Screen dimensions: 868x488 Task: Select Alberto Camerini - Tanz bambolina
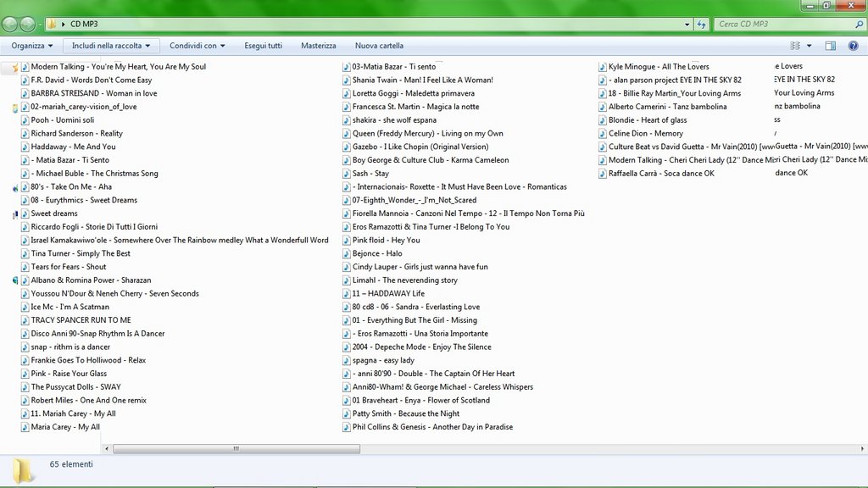[x=663, y=107]
